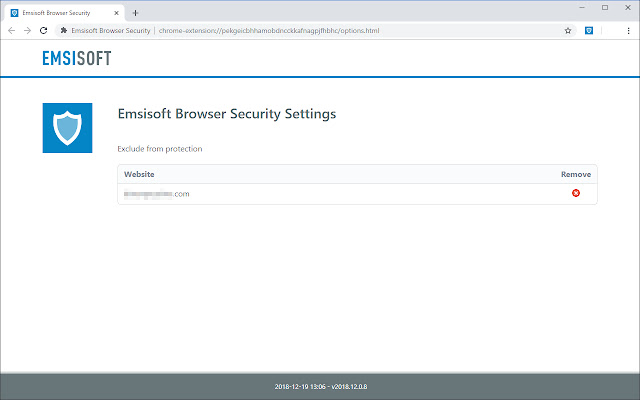Select the Emsisoft Browser Security tab
This screenshot has height=400, width=640.
62,13
